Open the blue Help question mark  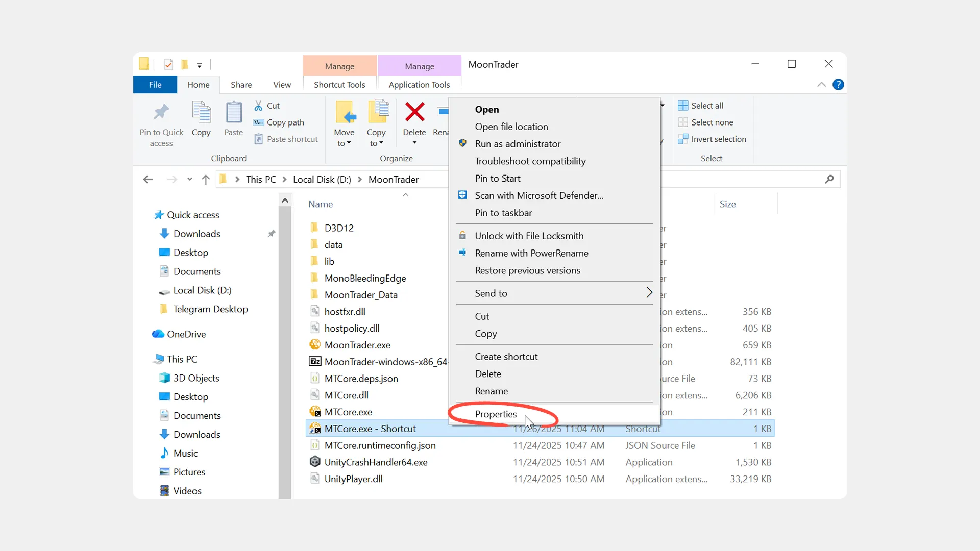[838, 85]
